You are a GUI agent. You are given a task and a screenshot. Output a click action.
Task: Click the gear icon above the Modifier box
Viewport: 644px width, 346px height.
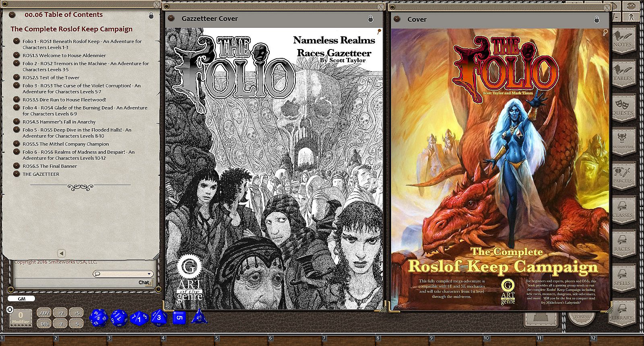pyautogui.click(x=10, y=309)
